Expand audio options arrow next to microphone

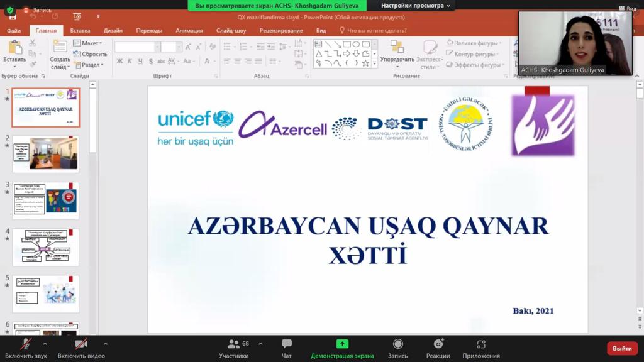[x=45, y=344]
